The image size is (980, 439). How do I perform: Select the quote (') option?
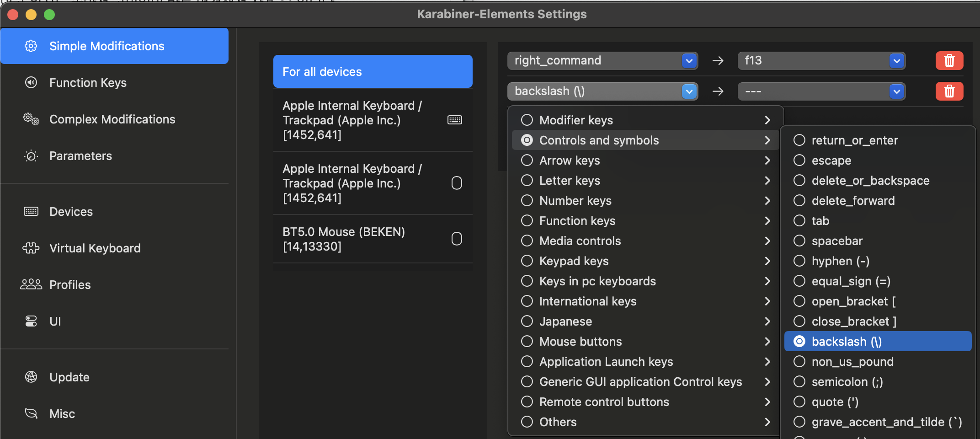click(878, 402)
